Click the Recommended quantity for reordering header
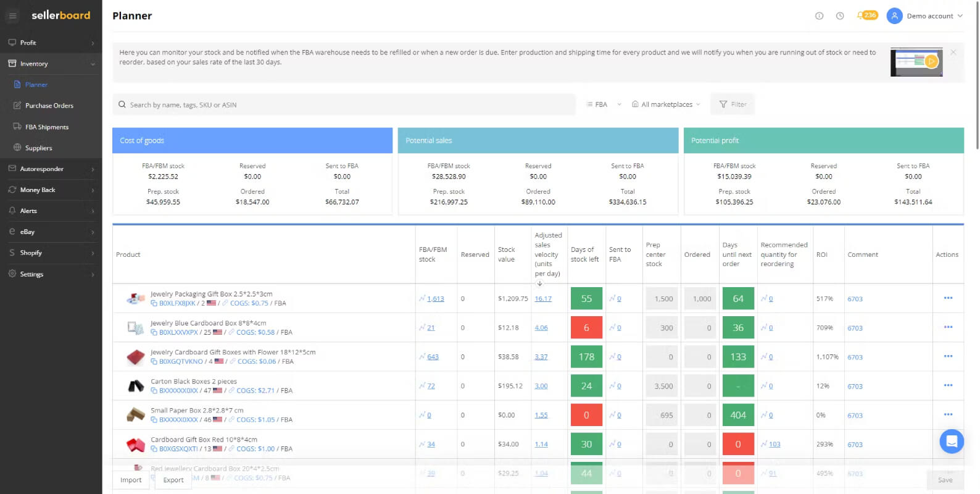980x494 pixels. click(x=784, y=254)
